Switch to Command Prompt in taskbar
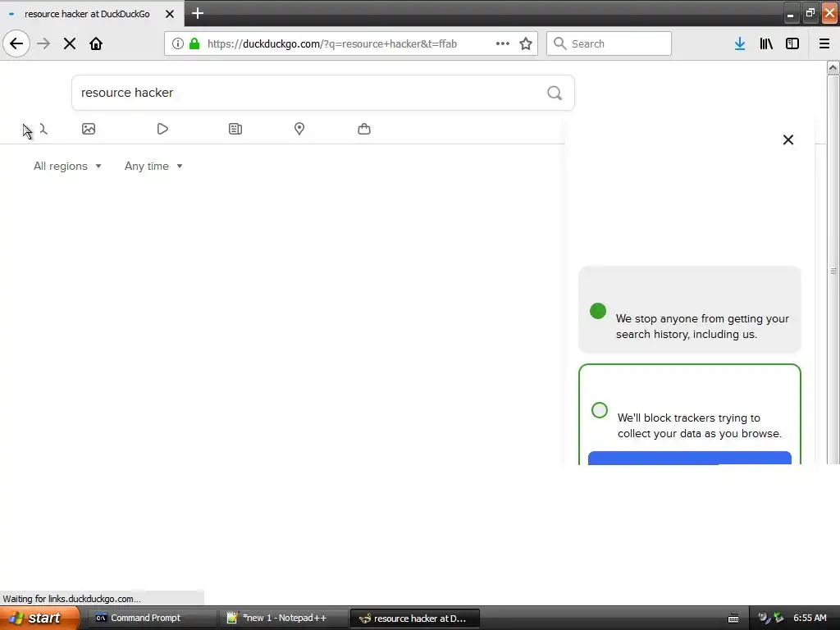The width and height of the screenshot is (840, 630). 152,618
